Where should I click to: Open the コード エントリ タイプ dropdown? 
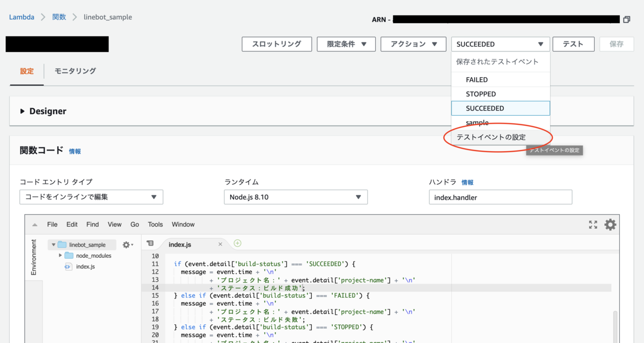click(x=91, y=197)
